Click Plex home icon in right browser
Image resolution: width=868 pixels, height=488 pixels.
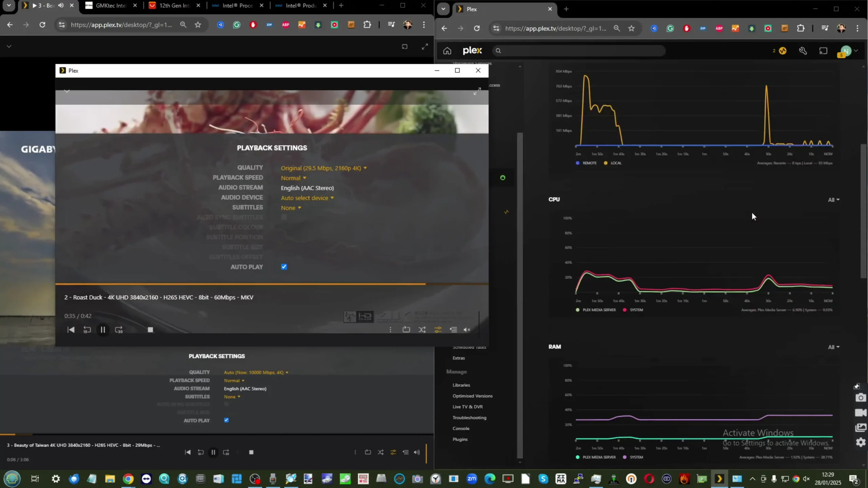point(447,50)
